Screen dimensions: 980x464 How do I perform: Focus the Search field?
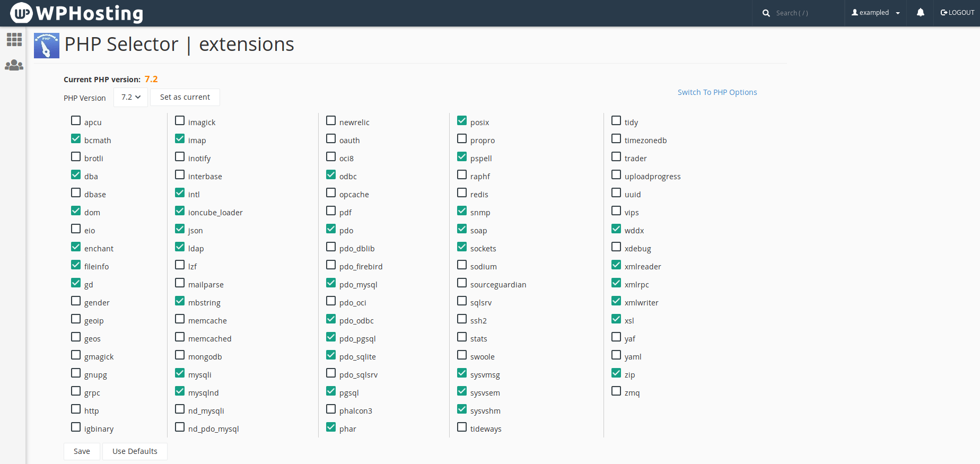806,13
